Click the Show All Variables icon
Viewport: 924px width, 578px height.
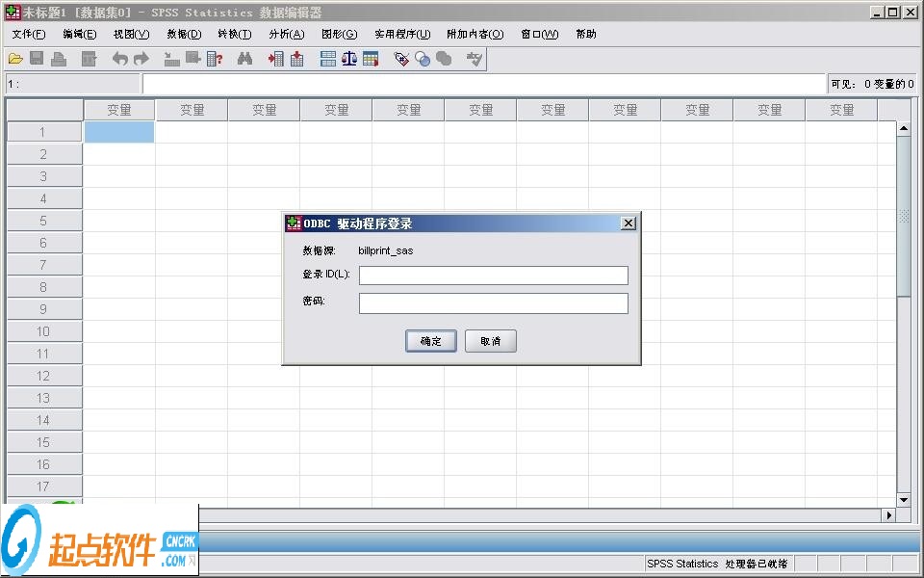tap(444, 59)
